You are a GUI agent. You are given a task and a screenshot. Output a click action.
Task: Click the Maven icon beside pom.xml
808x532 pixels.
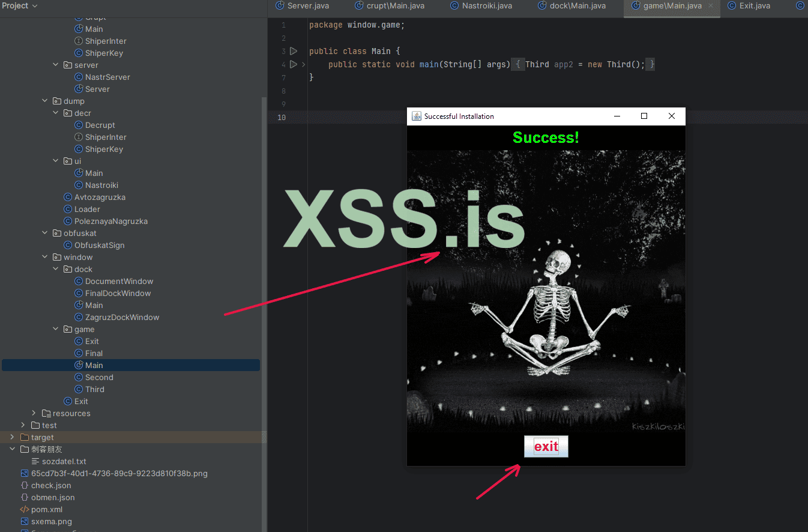pyautogui.click(x=25, y=509)
